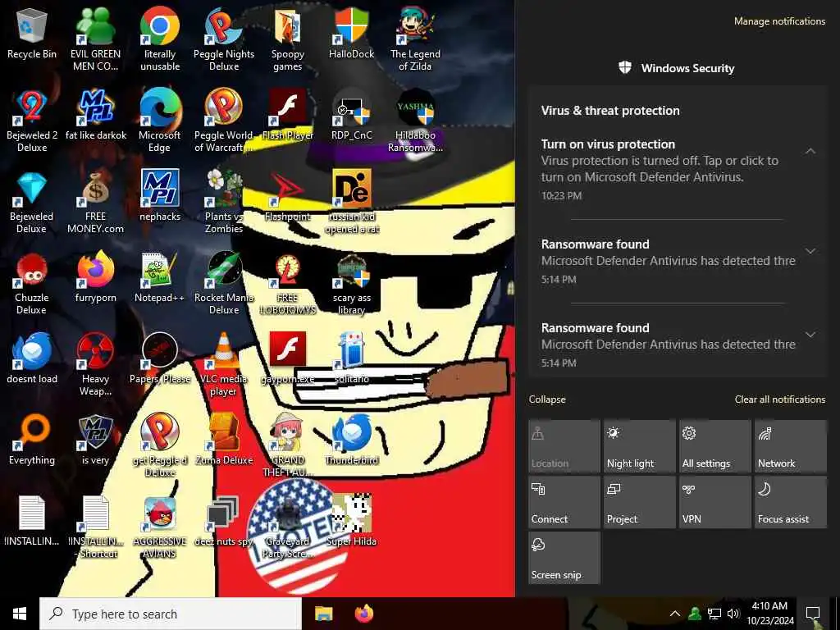This screenshot has width=840, height=630.
Task: Show hidden icons in system tray
Action: point(675,614)
